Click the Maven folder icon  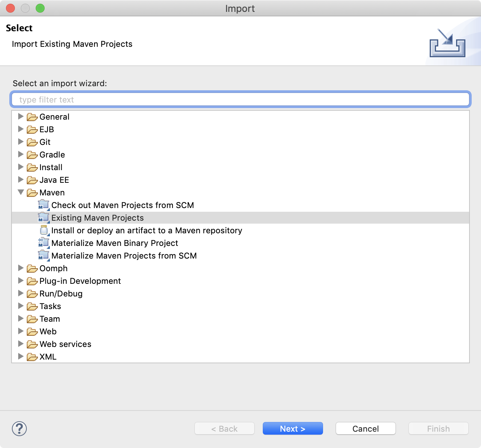coord(32,193)
